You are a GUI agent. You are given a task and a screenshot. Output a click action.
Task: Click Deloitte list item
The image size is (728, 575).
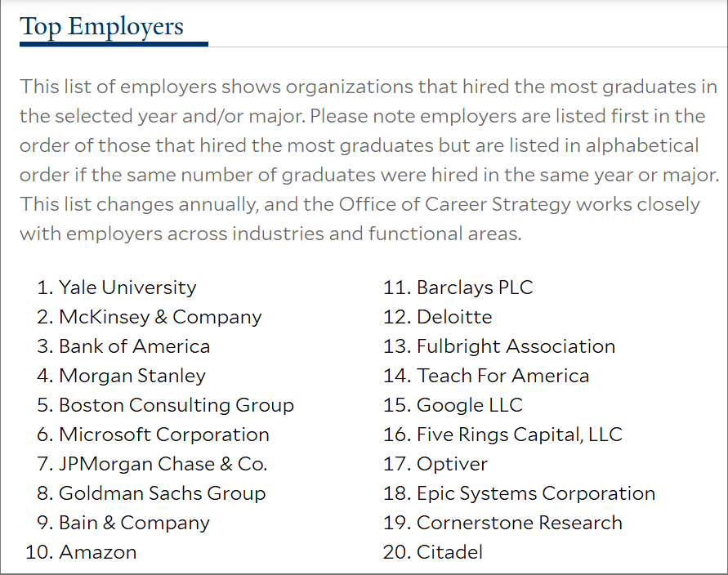click(x=454, y=317)
